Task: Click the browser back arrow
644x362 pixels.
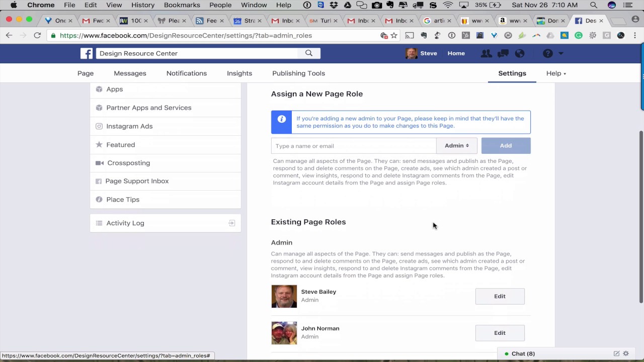Action: tap(9, 36)
